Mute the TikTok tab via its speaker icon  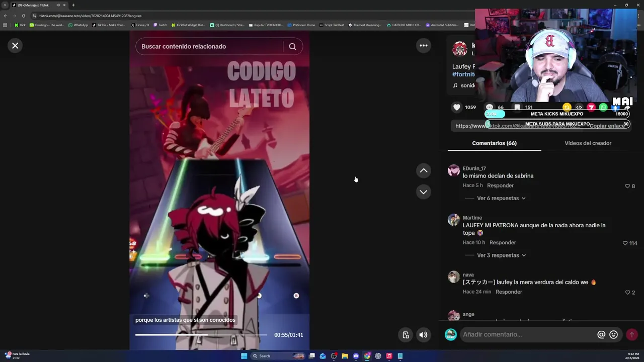[58, 5]
